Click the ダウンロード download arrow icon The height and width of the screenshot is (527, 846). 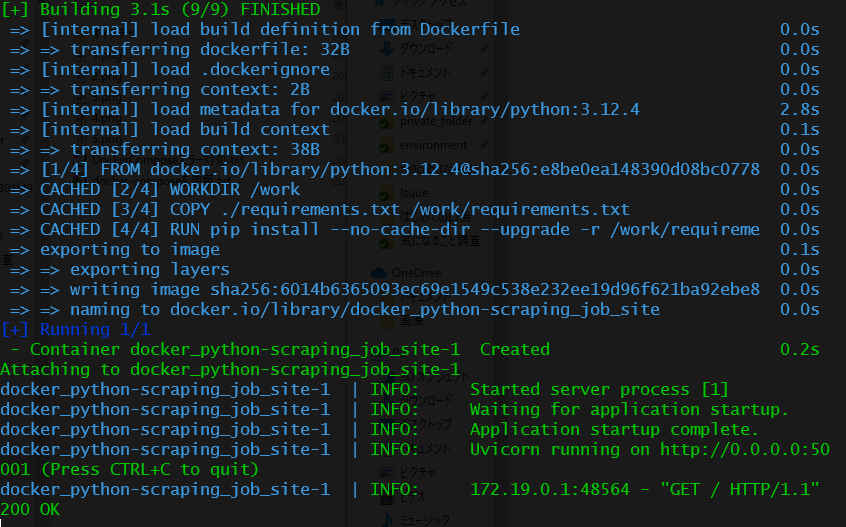point(386,49)
